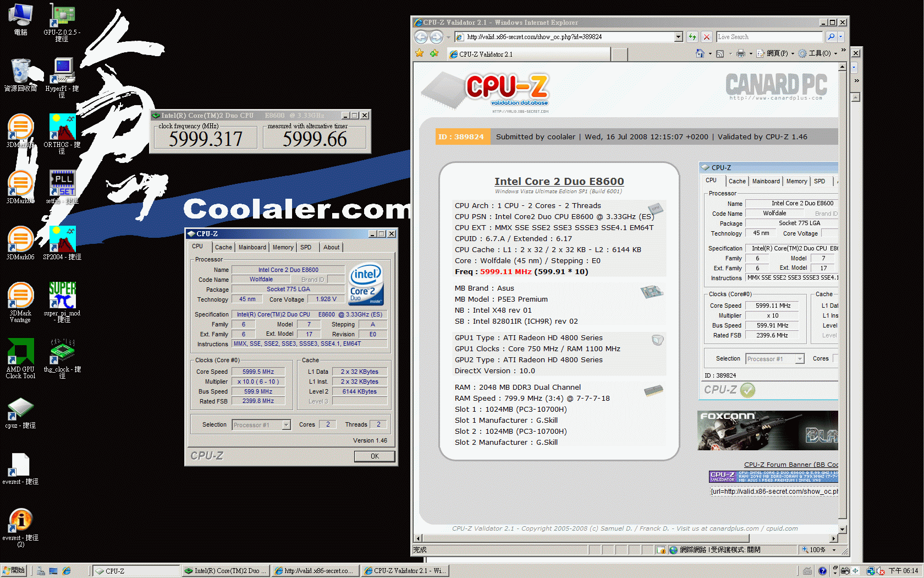This screenshot has height=578, width=924.
Task: Click the IE Quick Launch taskbar icon
Action: tap(67, 571)
